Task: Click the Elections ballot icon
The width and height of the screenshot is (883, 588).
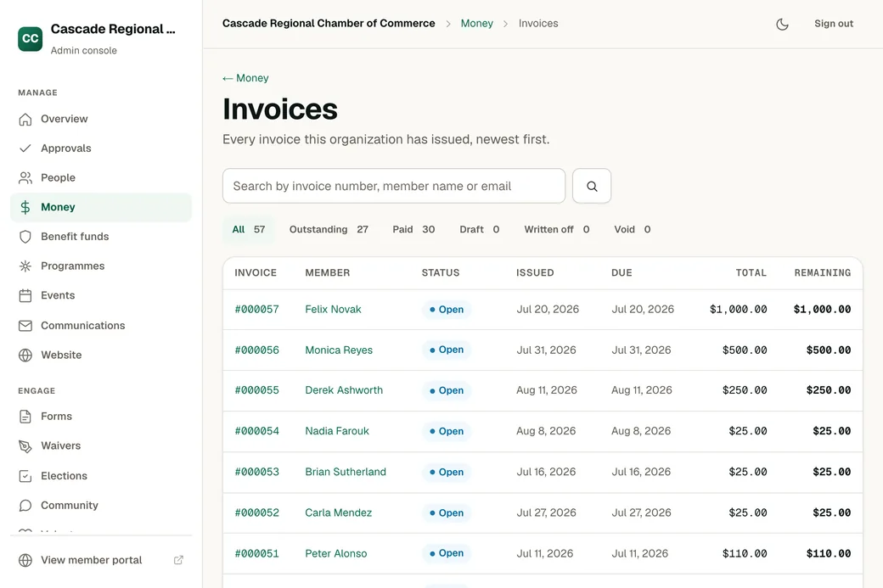Action: point(25,476)
